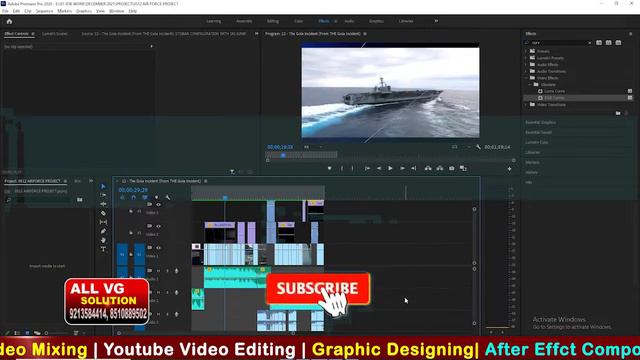Play the program monitor
Screen dimensions: 640x360
point(390,169)
